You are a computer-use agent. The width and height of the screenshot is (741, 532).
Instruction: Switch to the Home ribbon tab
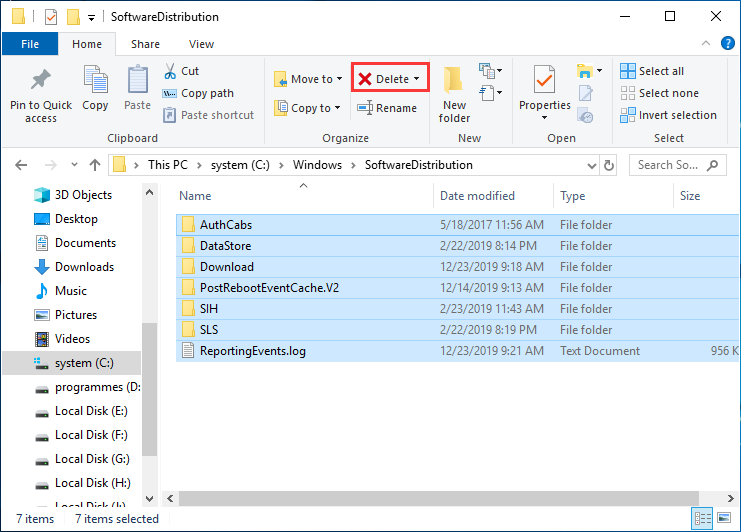(87, 44)
